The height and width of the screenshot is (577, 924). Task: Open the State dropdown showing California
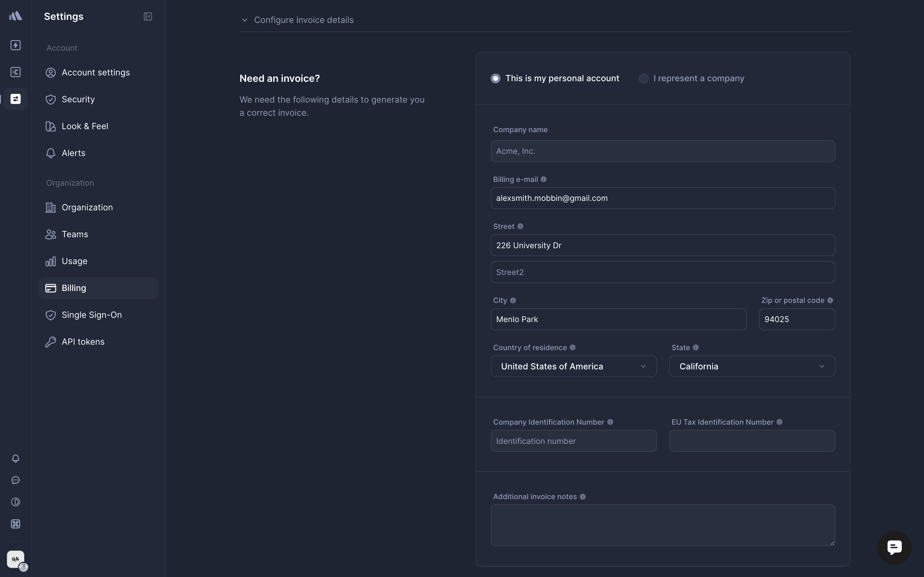pos(752,366)
